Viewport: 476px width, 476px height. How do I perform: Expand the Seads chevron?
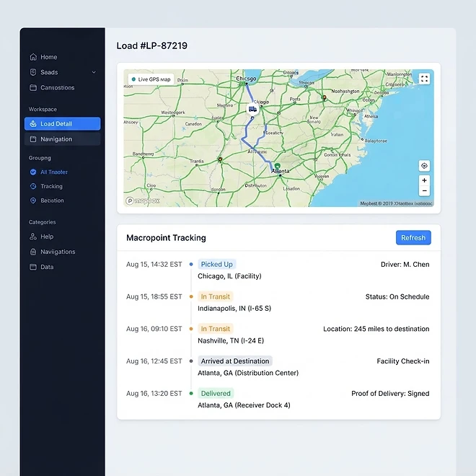pyautogui.click(x=94, y=72)
